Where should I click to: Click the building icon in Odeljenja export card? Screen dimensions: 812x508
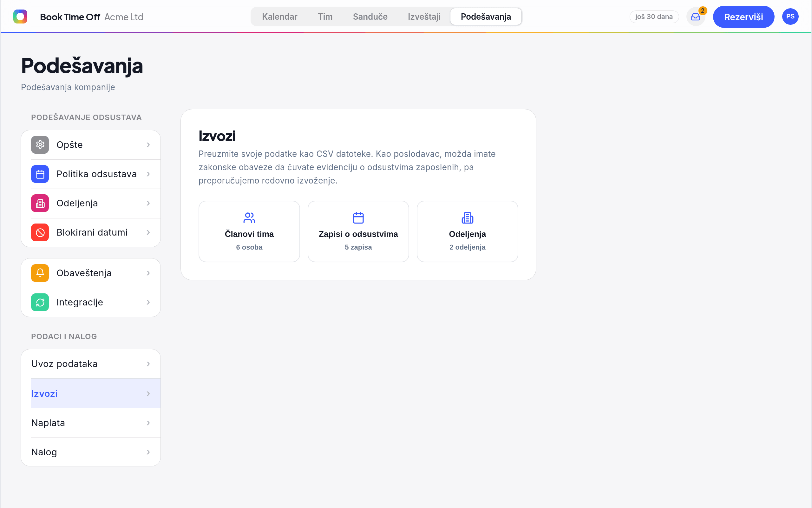(468, 218)
